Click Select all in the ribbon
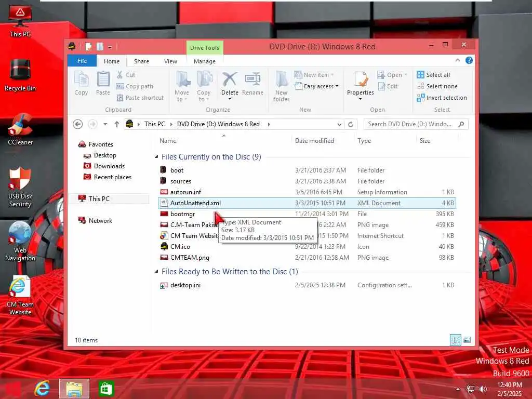 433,75
